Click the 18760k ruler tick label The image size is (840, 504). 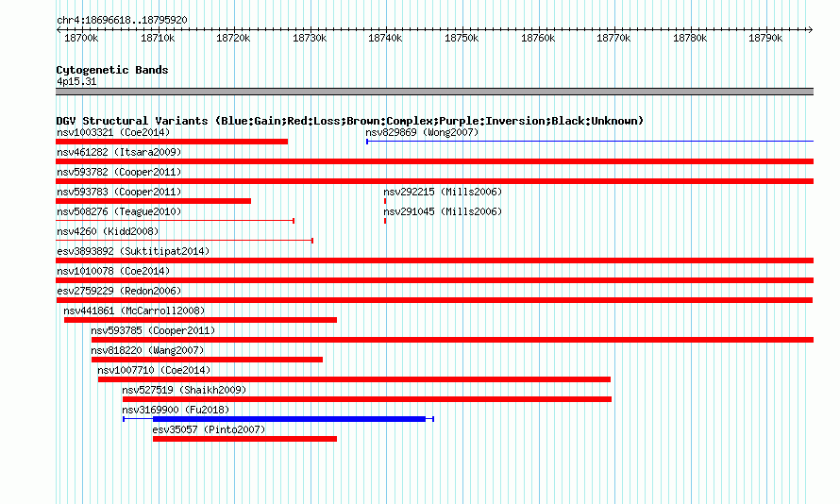538,38
